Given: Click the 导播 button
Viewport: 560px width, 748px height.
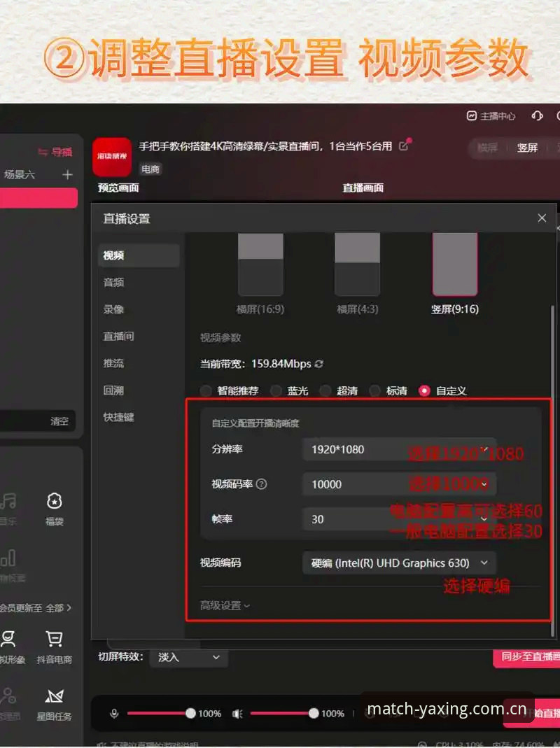Looking at the screenshot, I should pyautogui.click(x=55, y=152).
